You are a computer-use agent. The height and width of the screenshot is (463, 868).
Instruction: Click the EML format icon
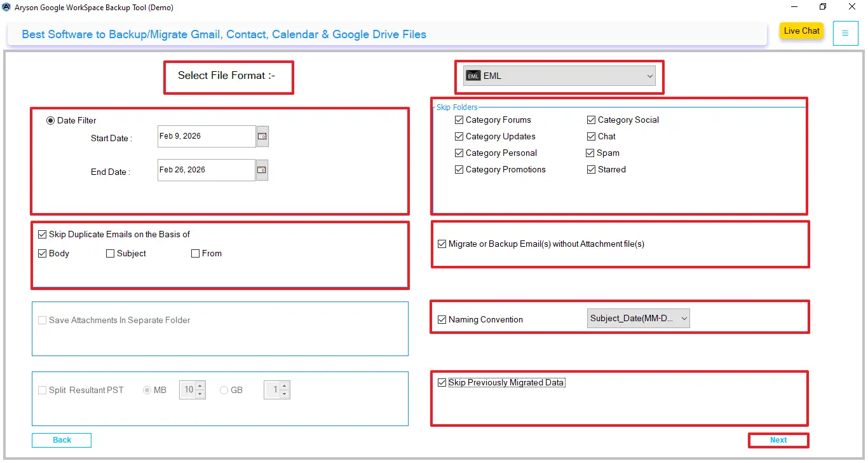click(x=473, y=76)
